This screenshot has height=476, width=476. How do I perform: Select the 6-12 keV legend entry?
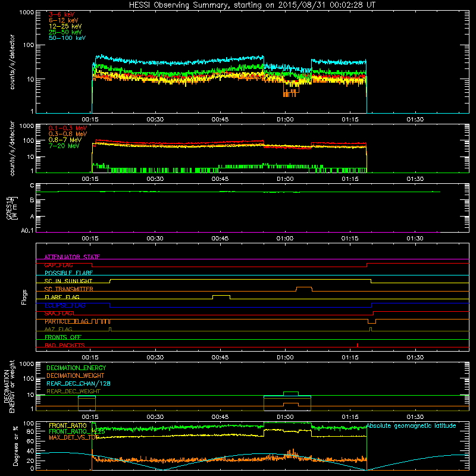click(x=64, y=20)
